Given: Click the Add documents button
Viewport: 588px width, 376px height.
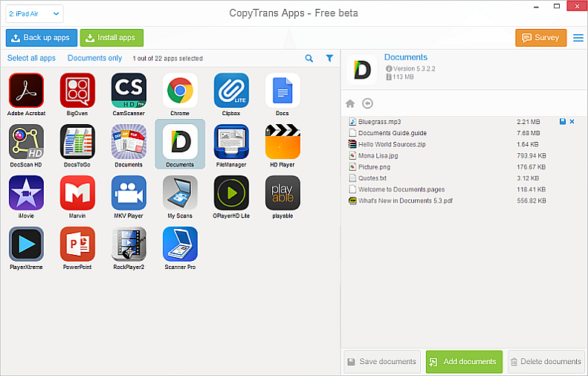Looking at the screenshot, I should pyautogui.click(x=465, y=362).
